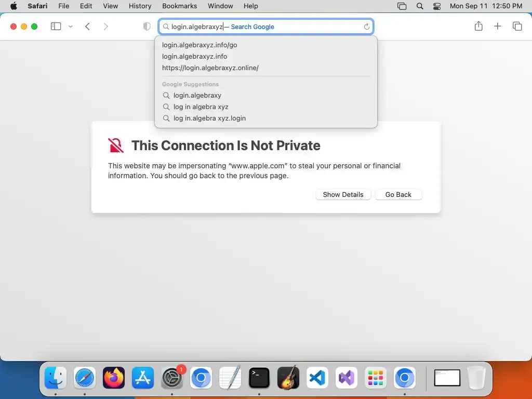Screen dimensions: 532x399
Task: Open Visual Studio purple icon in Dock
Action: (x=347, y=378)
